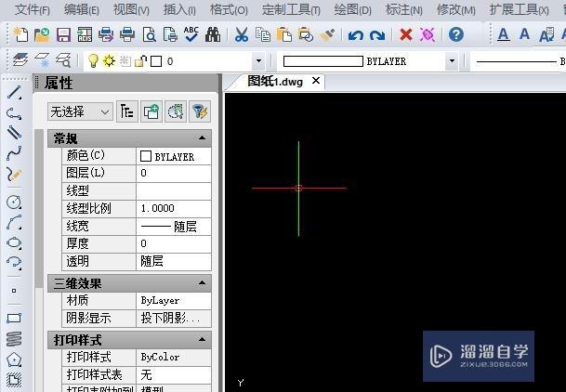Select the match properties brush
This screenshot has height=392, width=566.
point(327,35)
